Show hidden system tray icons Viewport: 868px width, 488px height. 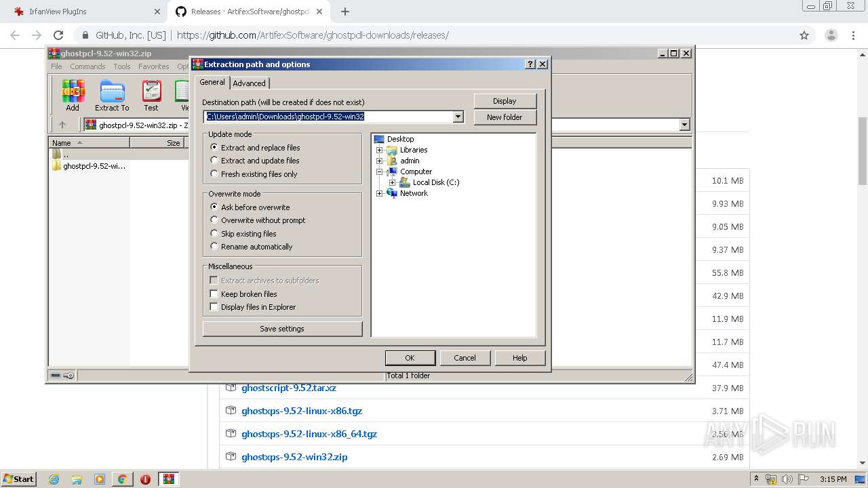(x=757, y=479)
